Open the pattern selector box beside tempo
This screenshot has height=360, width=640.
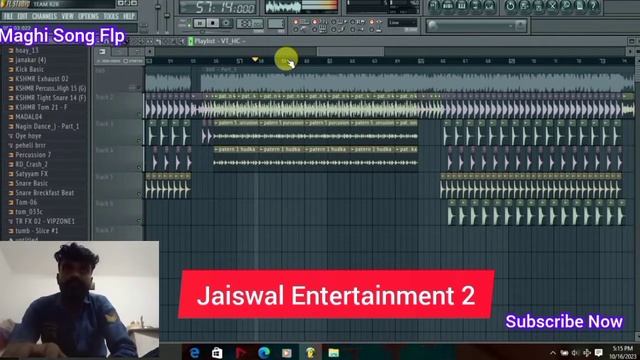pos(276,24)
